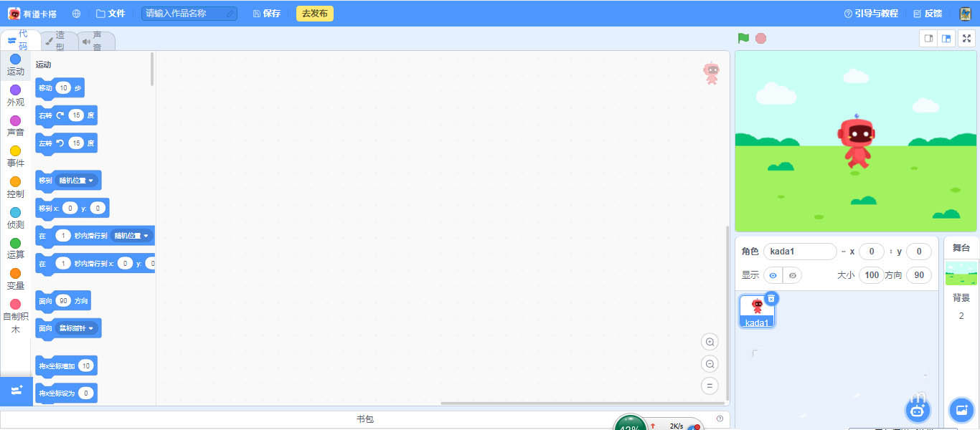This screenshot has height=430, width=980.
Task: Hide the sprite with crossed-eye toggle
Action: [792, 275]
